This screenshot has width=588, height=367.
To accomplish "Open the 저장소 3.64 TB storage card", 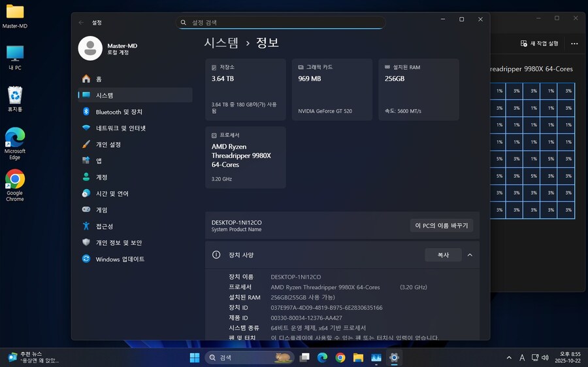I will [x=246, y=90].
